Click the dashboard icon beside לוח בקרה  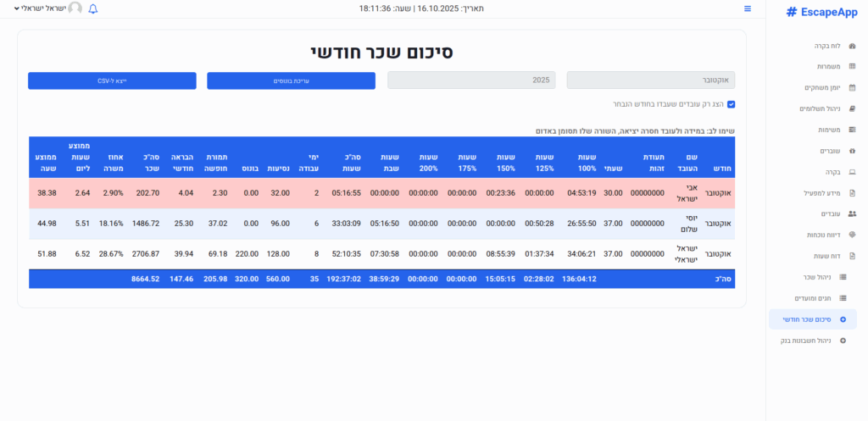click(852, 46)
